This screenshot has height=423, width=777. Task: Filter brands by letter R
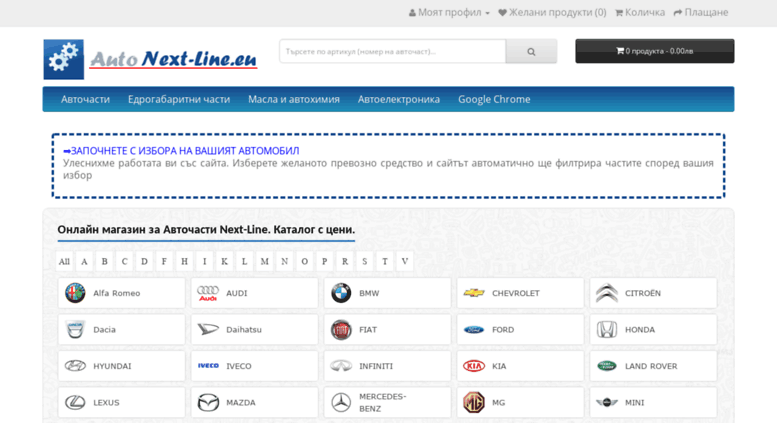pos(345,262)
